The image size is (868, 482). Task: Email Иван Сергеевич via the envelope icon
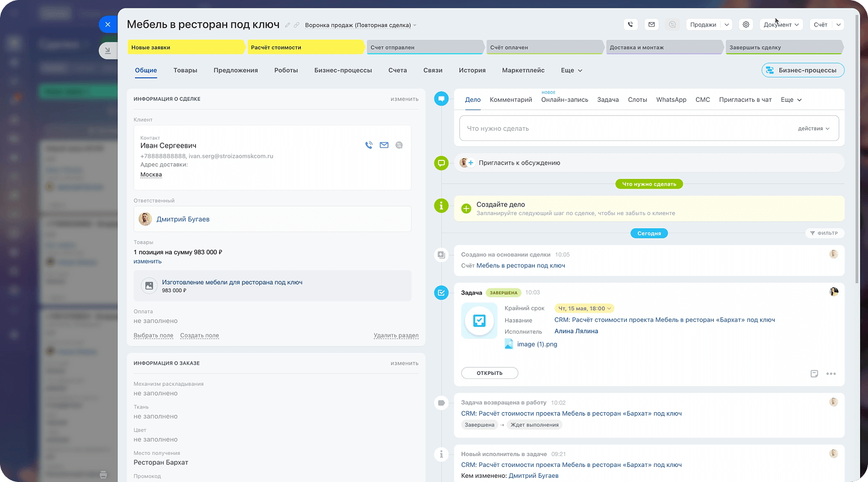point(384,145)
